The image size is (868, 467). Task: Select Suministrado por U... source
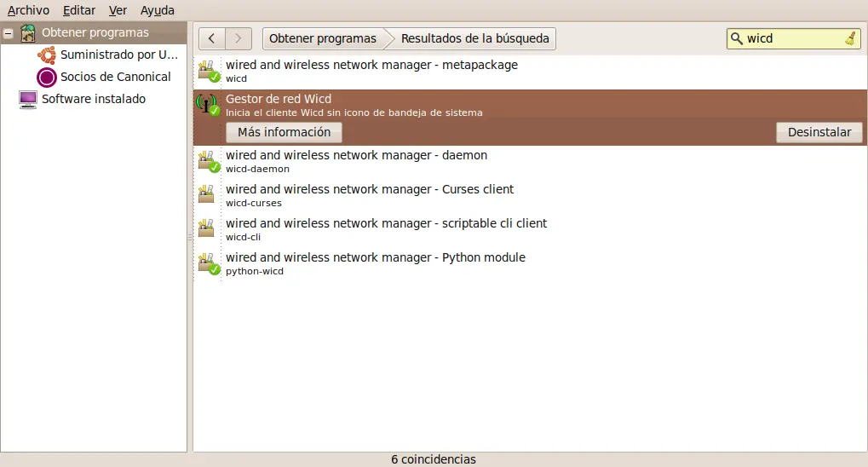click(x=119, y=55)
